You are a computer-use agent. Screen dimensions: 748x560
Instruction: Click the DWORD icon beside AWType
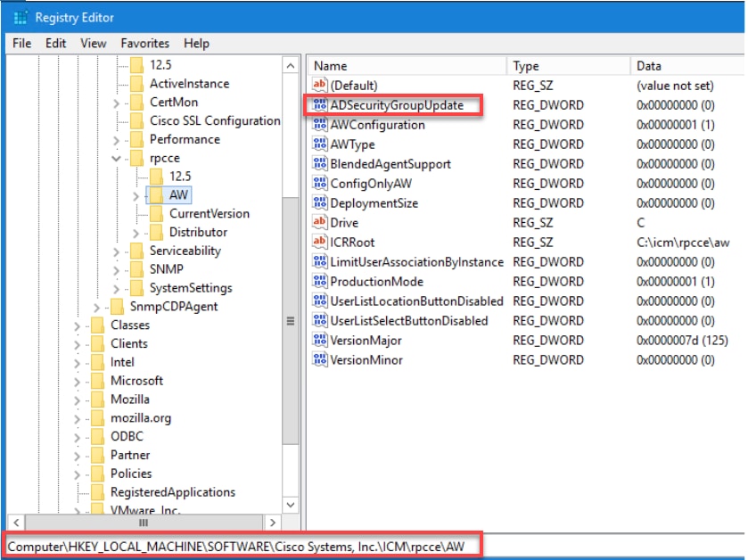click(x=320, y=144)
